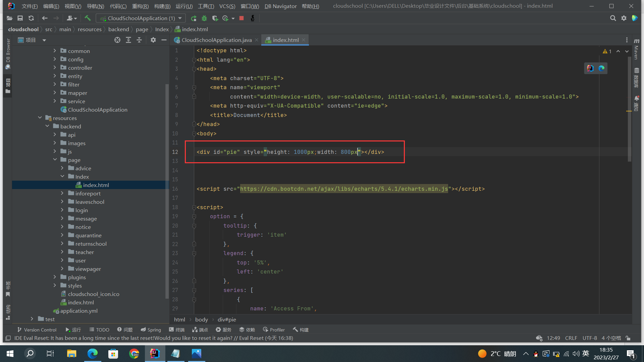Click the Build project hammer icon
The image size is (644, 362).
point(88,18)
